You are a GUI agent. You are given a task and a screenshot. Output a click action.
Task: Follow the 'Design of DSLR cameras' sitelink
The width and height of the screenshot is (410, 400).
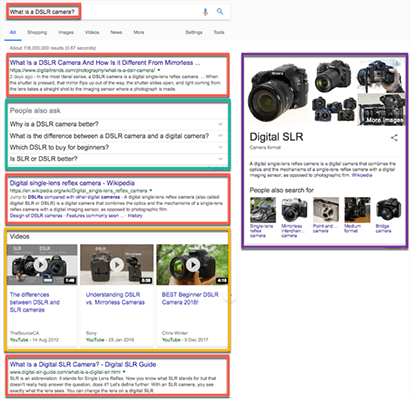pyautogui.click(x=36, y=216)
